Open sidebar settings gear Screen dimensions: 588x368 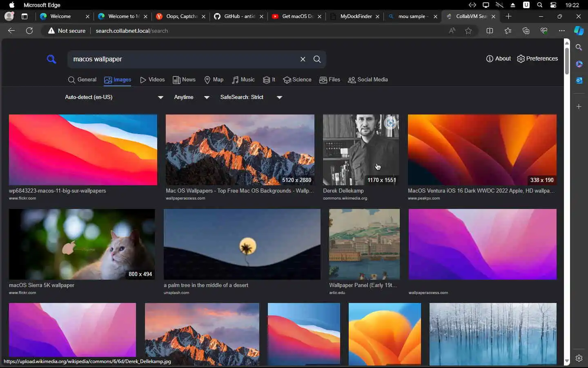pos(579,358)
